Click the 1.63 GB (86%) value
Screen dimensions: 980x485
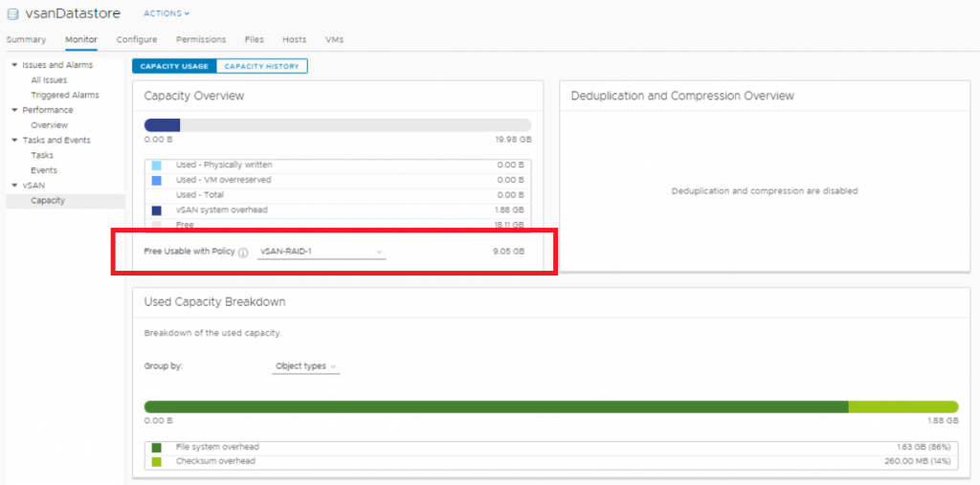tap(924, 447)
